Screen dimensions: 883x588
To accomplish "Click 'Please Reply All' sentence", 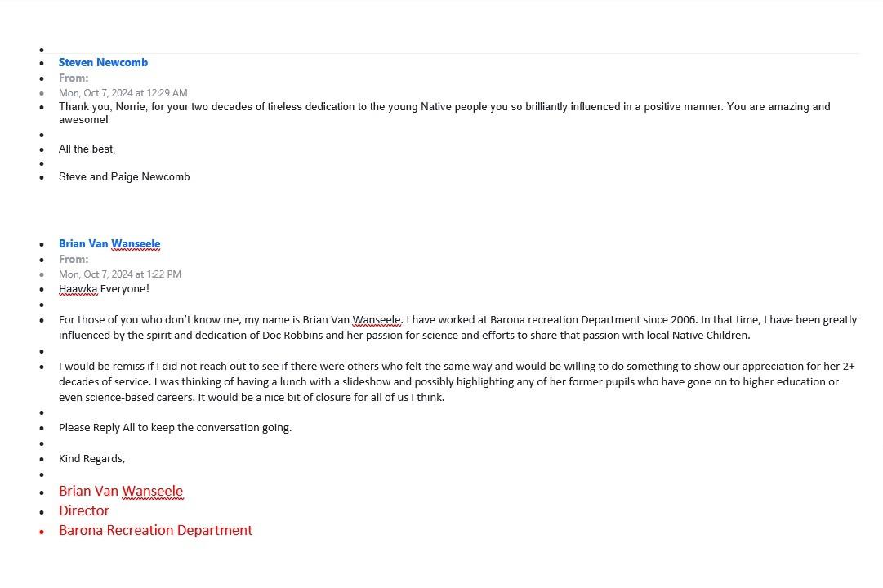I will tap(175, 427).
